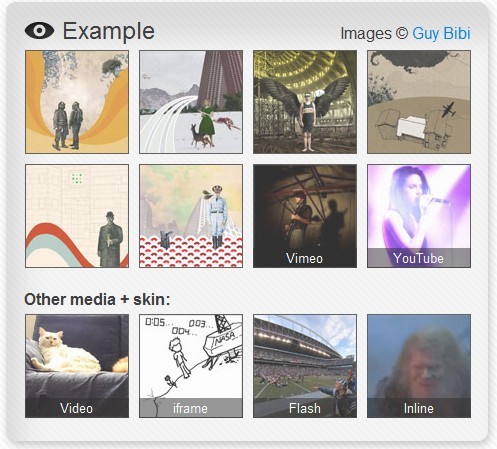Open thumbnail of soldier above red pattern
Viewport: 497px width, 449px height.
(x=191, y=216)
